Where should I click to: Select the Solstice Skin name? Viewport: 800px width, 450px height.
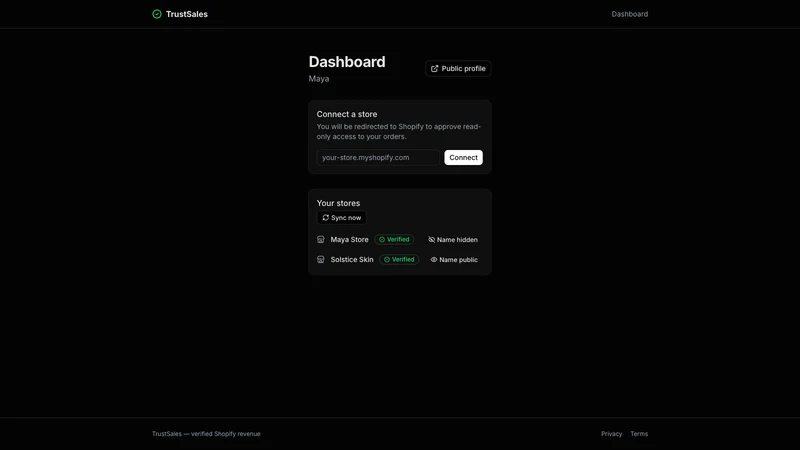pyautogui.click(x=352, y=259)
